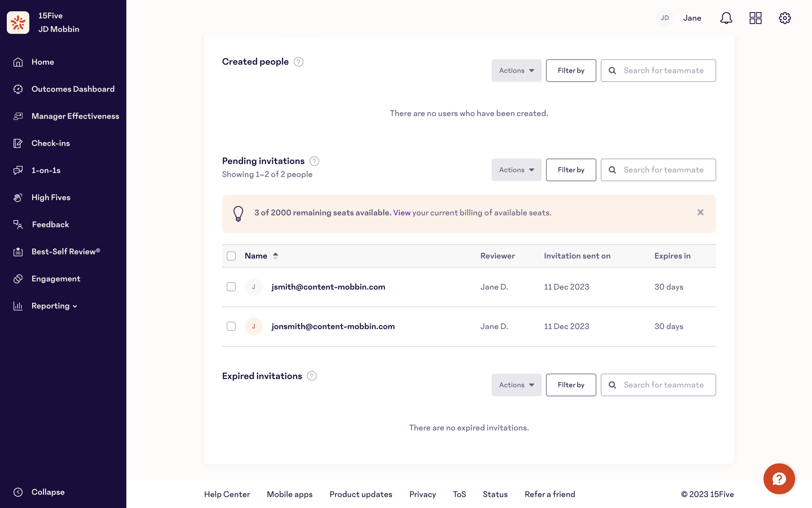This screenshot has height=508, width=812.
Task: Open the Jane user menu
Action: 692,18
